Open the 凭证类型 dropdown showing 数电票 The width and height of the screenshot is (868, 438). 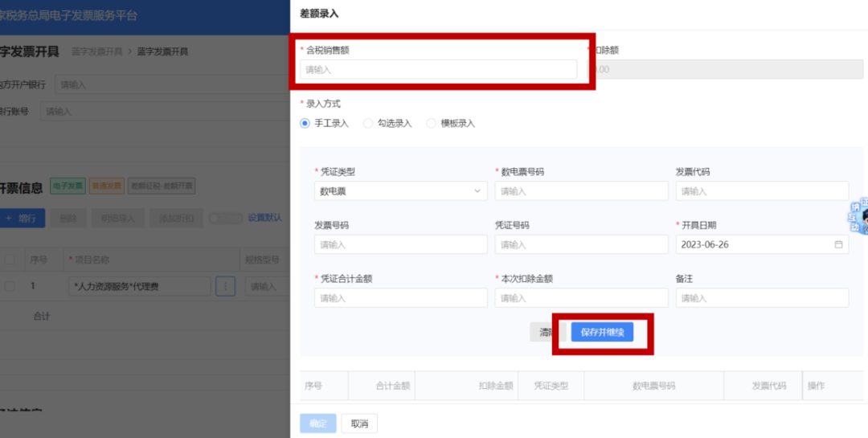[x=400, y=191]
